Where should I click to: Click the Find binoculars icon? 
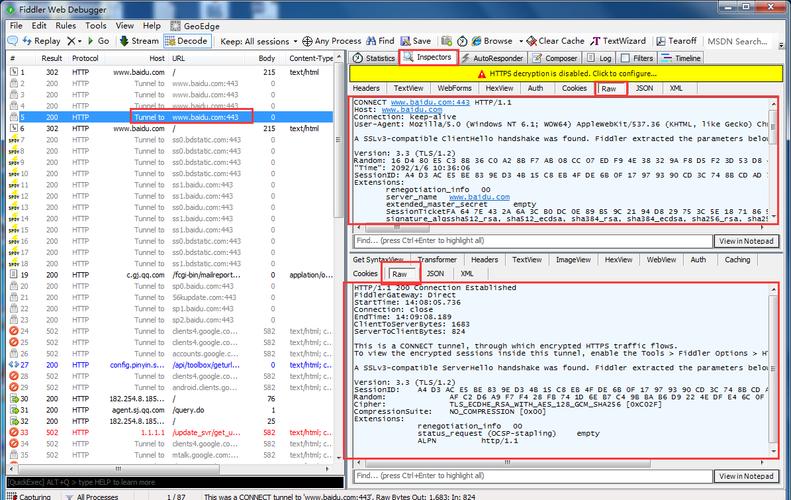[x=370, y=41]
